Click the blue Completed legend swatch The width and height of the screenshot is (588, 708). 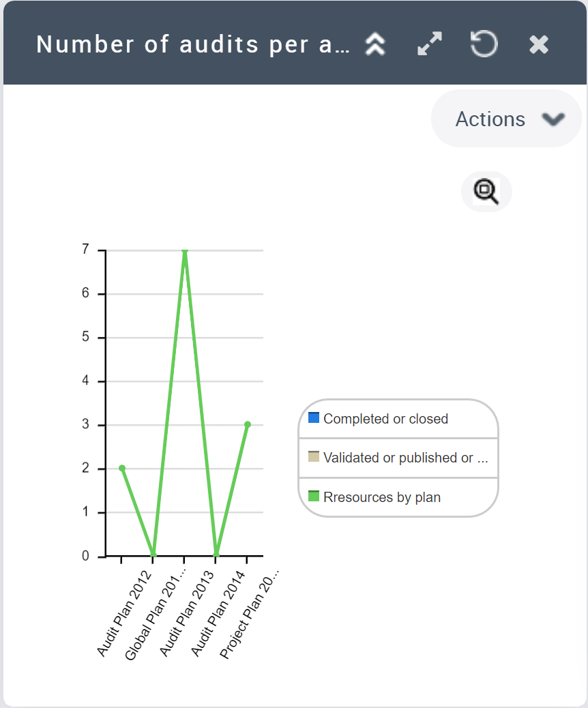[x=314, y=417]
